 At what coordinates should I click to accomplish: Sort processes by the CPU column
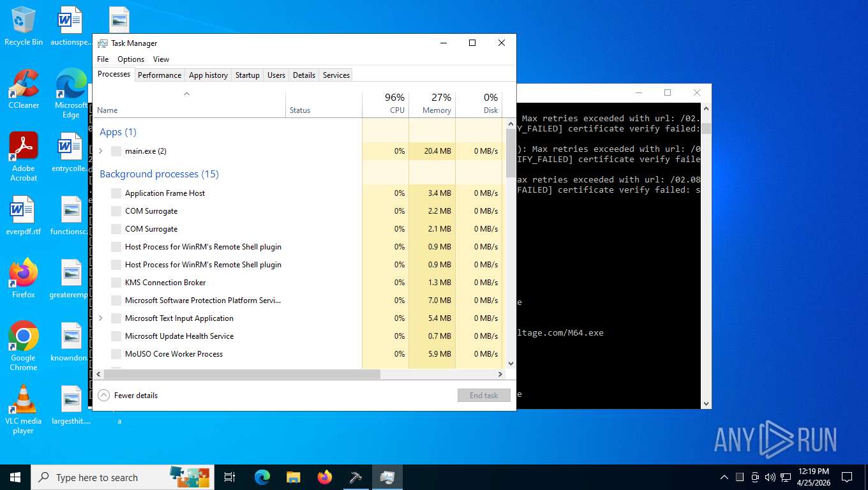[385, 105]
